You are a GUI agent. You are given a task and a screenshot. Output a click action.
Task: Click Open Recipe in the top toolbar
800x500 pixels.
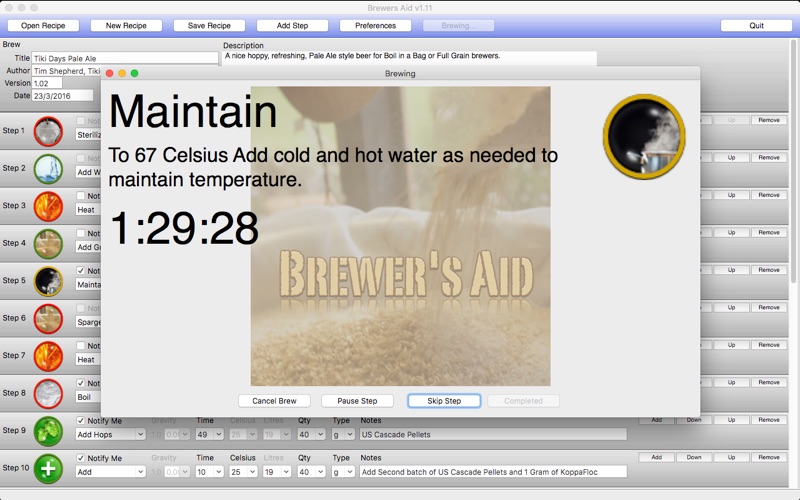pyautogui.click(x=43, y=25)
